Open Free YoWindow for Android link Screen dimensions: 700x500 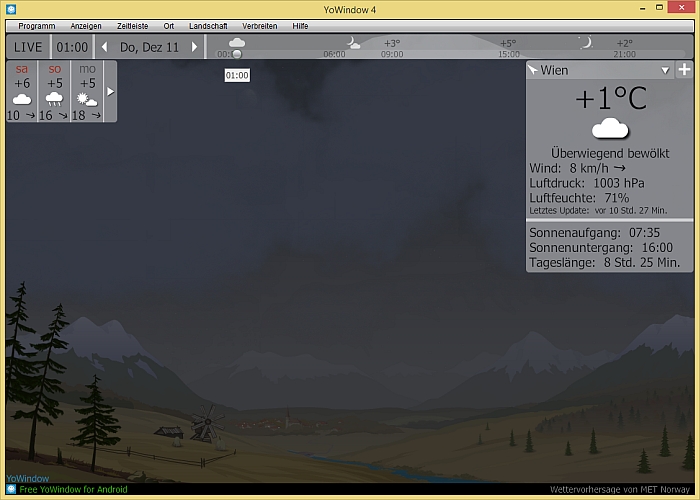click(x=73, y=489)
